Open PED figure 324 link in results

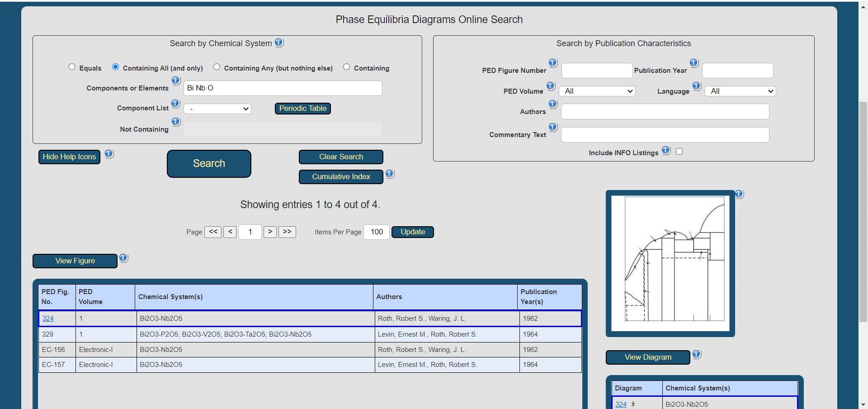coord(48,319)
